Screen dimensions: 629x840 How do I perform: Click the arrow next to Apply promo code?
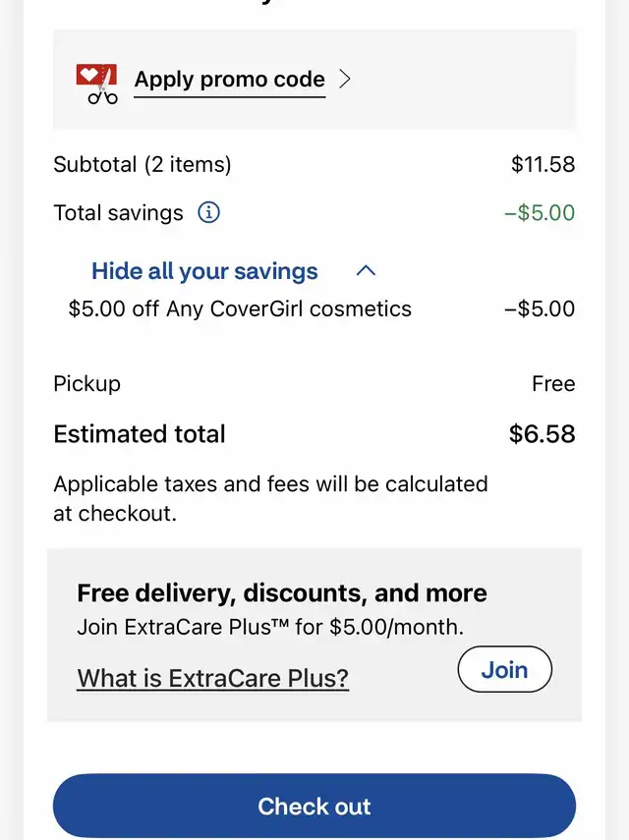tap(346, 80)
